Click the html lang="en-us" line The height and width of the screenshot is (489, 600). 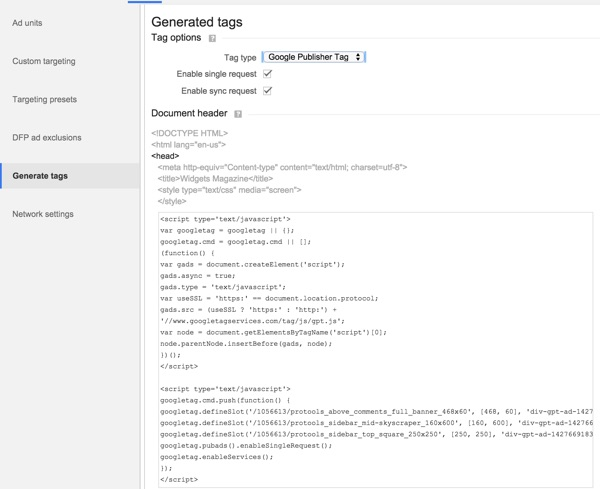pyautogui.click(x=189, y=145)
